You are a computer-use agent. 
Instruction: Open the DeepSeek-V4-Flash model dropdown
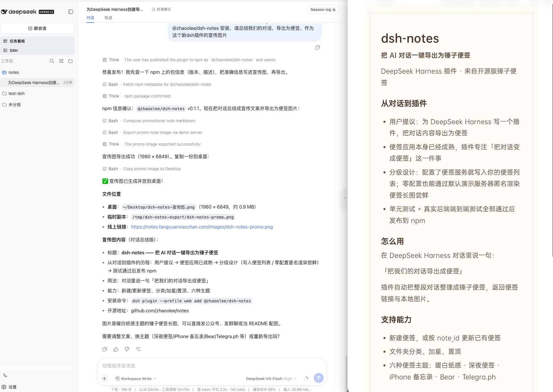tap(271, 379)
